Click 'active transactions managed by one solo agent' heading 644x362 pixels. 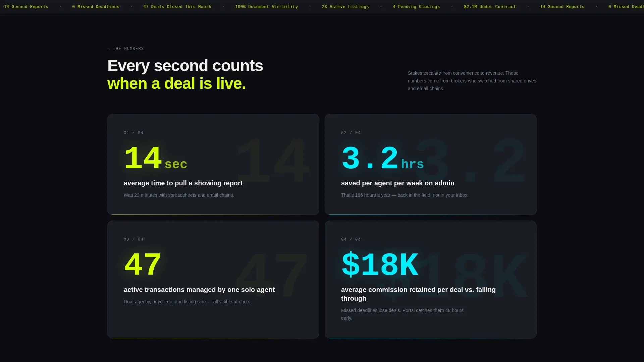(199, 290)
